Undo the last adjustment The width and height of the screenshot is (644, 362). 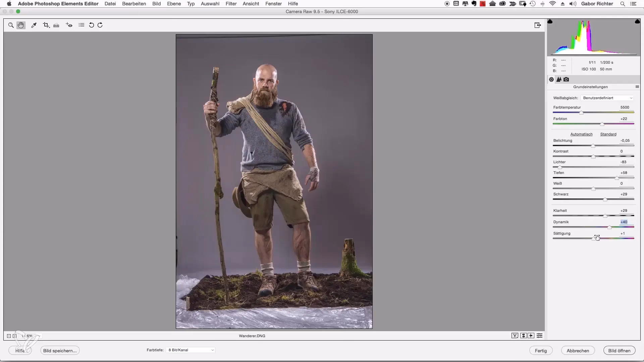click(91, 25)
